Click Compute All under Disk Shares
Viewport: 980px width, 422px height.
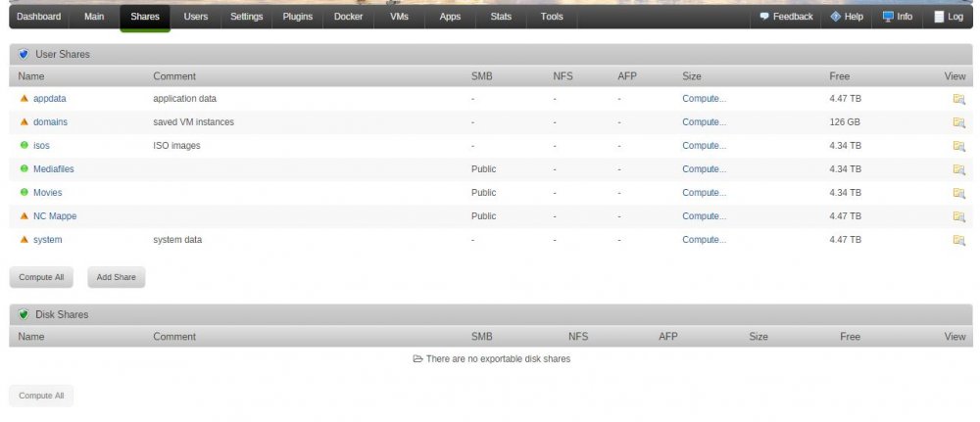[41, 396]
